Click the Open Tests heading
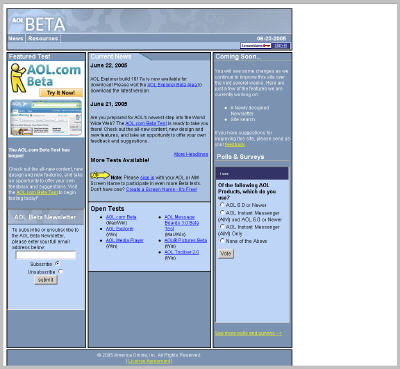Image resolution: width=400 pixels, height=369 pixels. (x=107, y=208)
